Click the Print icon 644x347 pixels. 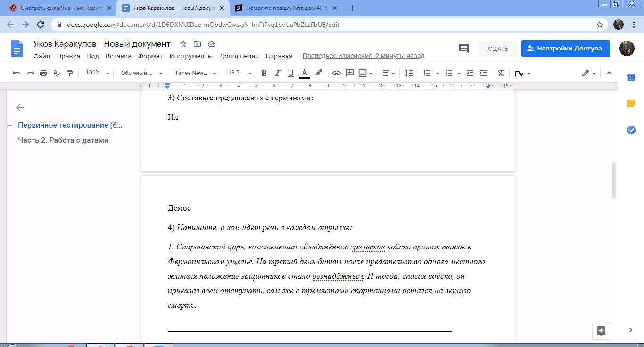pos(43,73)
